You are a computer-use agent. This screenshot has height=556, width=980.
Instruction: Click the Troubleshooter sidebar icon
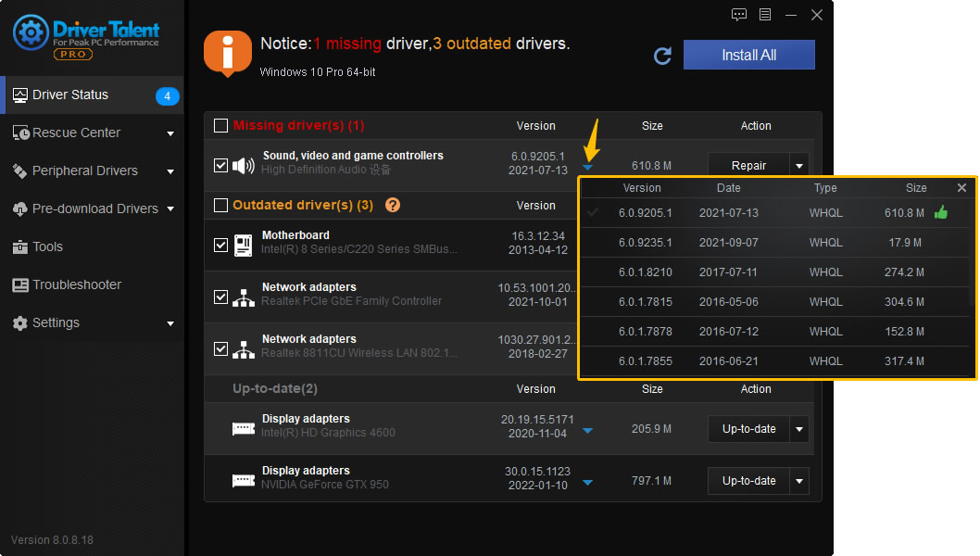[x=20, y=285]
